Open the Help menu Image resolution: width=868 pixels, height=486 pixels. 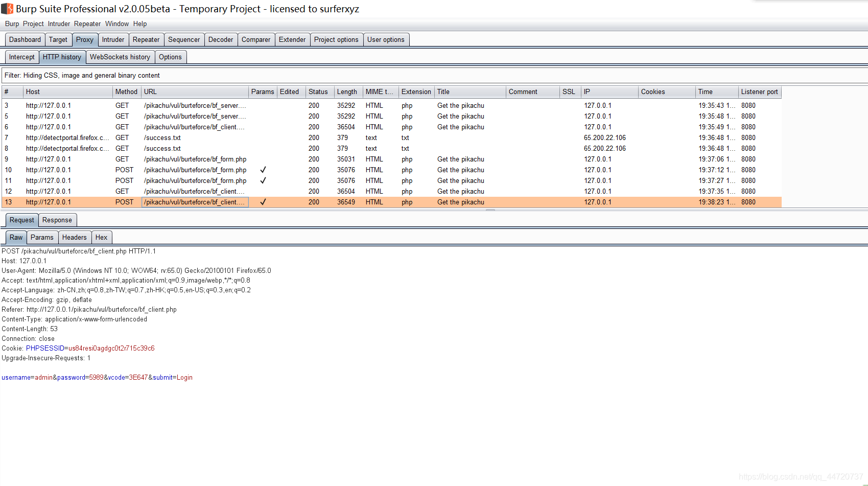pos(140,24)
